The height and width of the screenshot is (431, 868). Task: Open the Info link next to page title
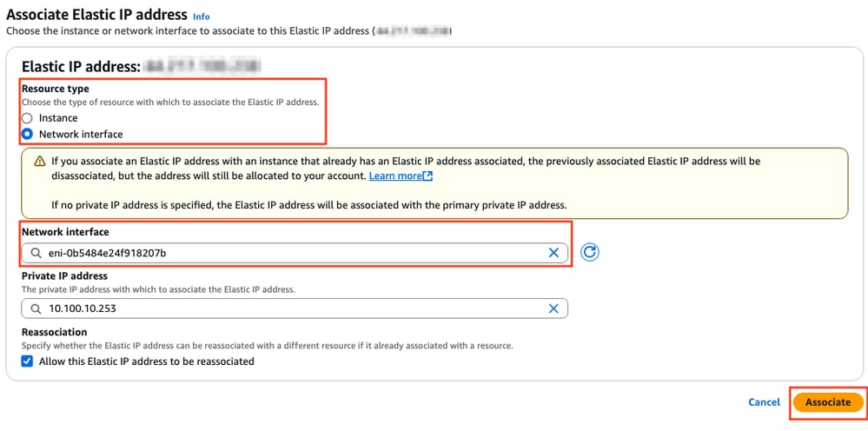[202, 17]
